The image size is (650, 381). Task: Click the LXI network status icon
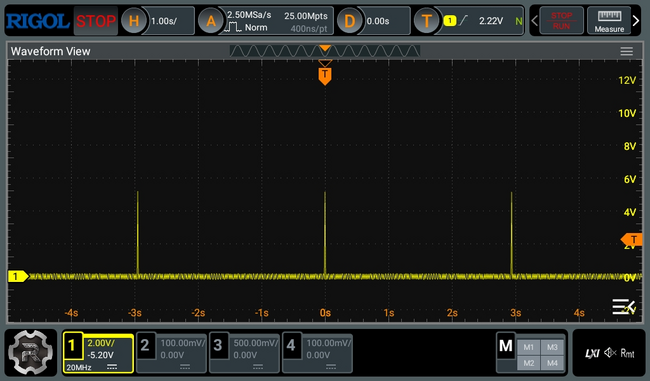coord(592,353)
